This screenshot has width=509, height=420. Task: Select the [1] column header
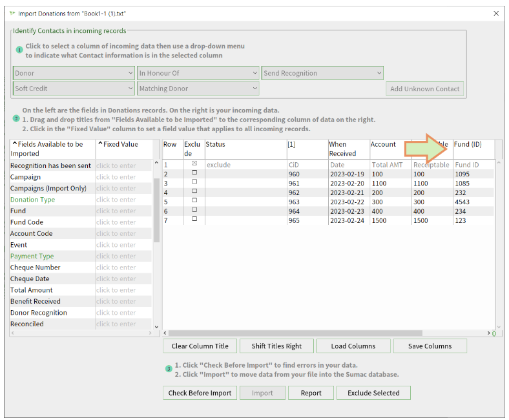point(307,149)
